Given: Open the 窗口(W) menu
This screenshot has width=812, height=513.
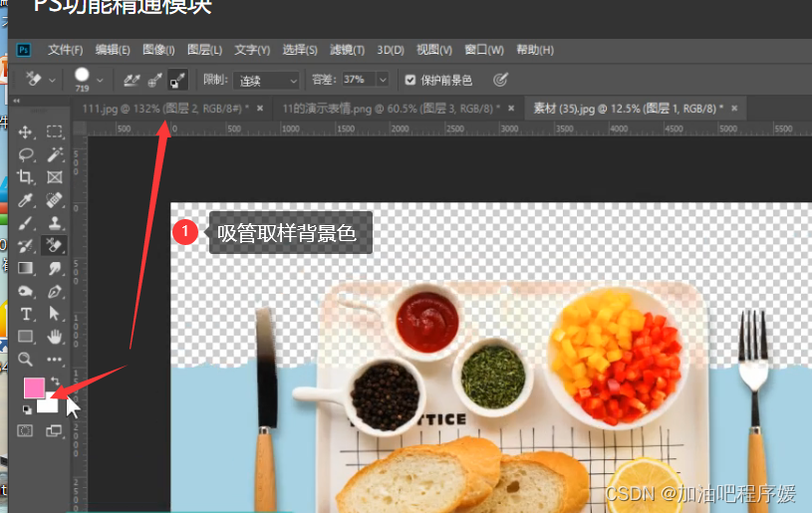Looking at the screenshot, I should (484, 50).
